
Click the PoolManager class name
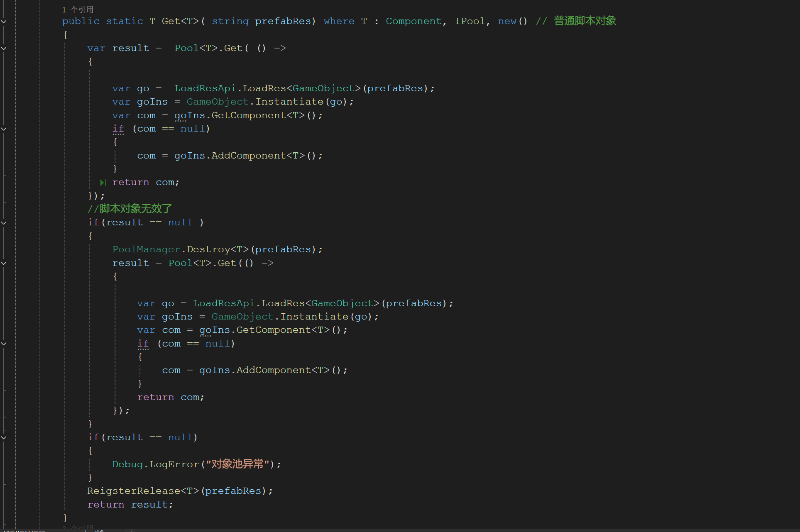click(x=146, y=249)
